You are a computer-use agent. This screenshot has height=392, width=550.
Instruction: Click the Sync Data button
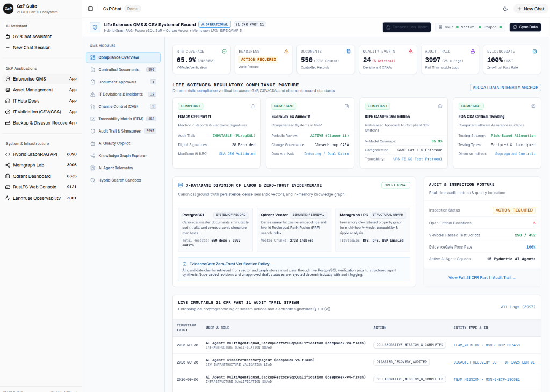coord(525,27)
